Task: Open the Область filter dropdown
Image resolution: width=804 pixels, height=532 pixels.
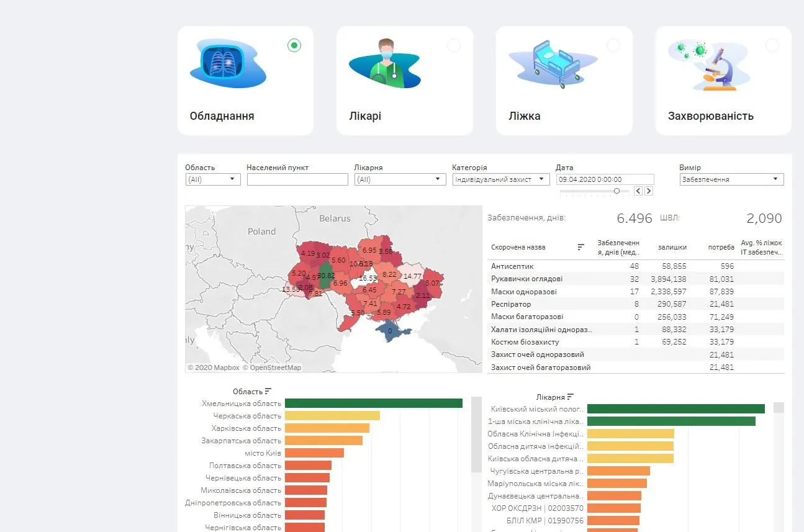Action: coord(212,179)
